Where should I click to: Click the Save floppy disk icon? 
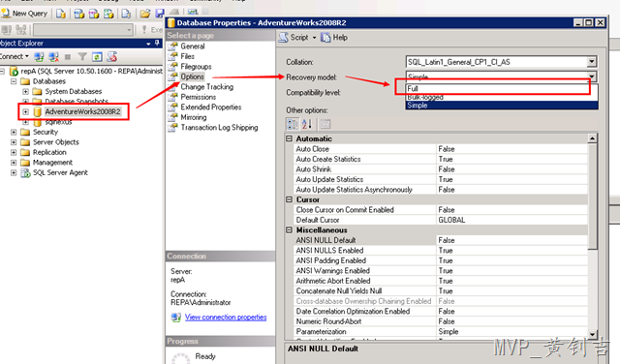[x=159, y=14]
